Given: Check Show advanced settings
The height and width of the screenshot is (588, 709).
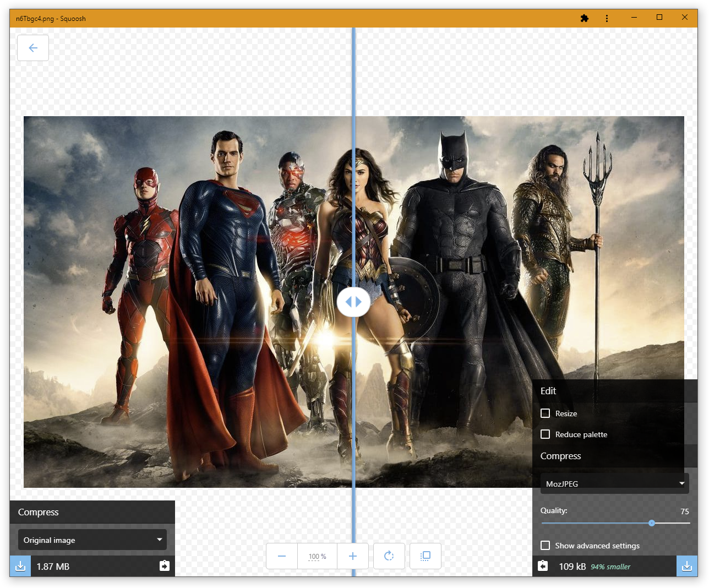Looking at the screenshot, I should (x=546, y=546).
